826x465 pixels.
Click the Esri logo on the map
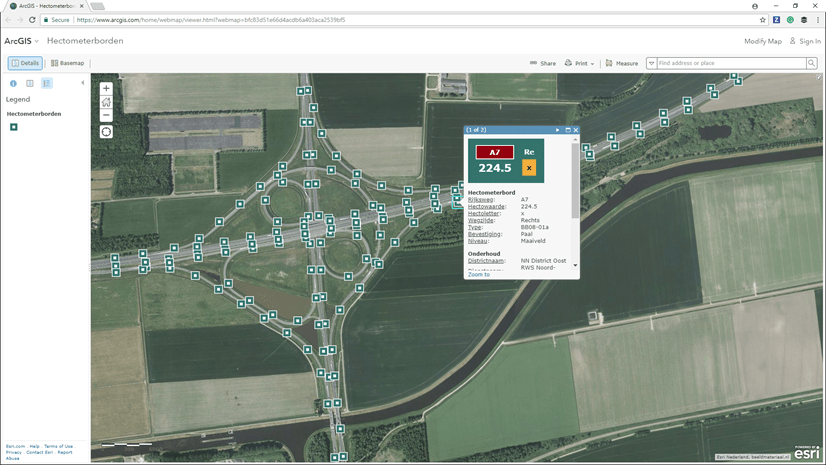[x=807, y=452]
